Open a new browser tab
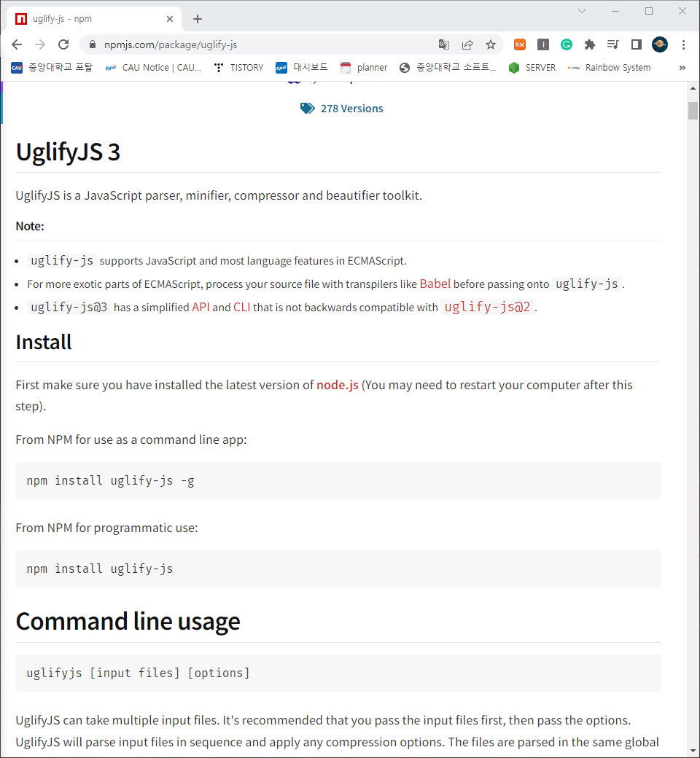 pos(198,19)
